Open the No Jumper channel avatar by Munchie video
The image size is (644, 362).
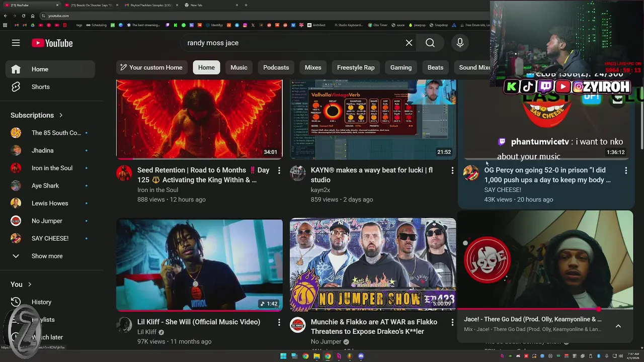[298, 325]
